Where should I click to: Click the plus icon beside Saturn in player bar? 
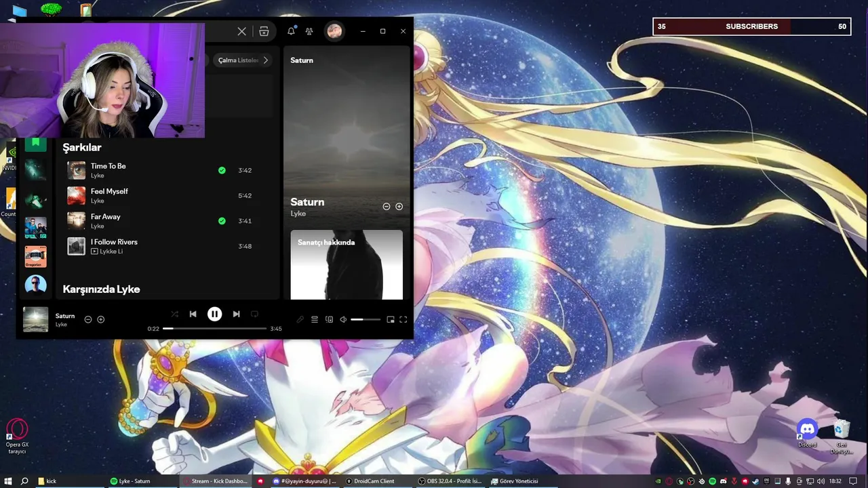tap(100, 319)
